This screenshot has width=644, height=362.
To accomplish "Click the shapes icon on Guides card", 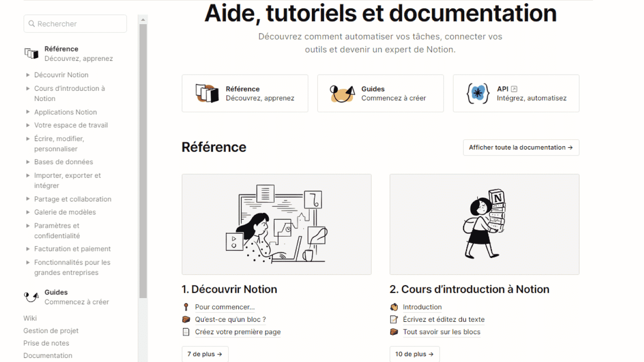I will point(343,93).
